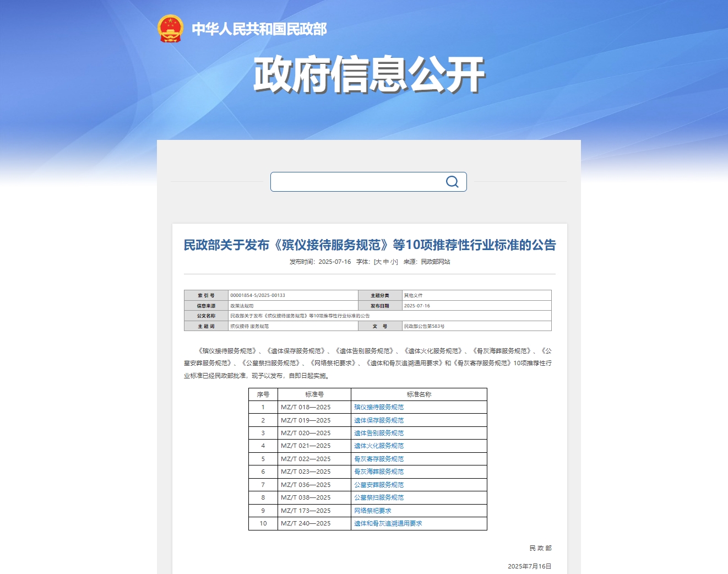
Task: Click the 政府信息公开 banner title
Action: coord(369,74)
